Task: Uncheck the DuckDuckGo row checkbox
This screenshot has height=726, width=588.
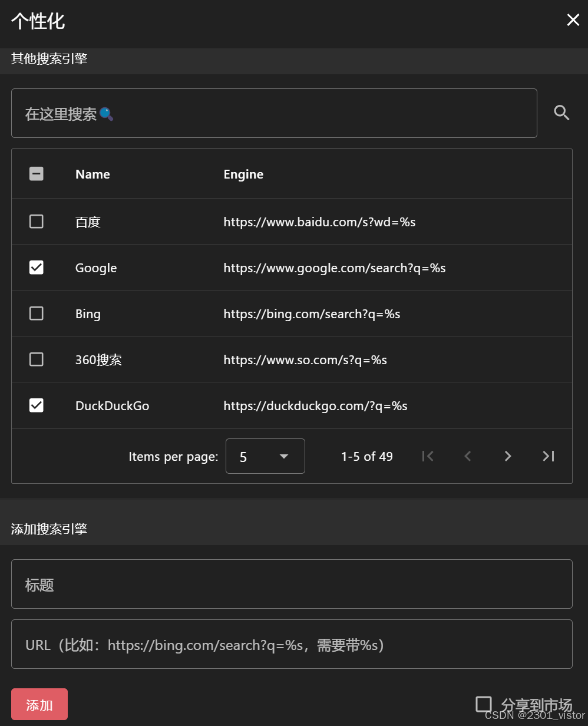Action: 37,405
